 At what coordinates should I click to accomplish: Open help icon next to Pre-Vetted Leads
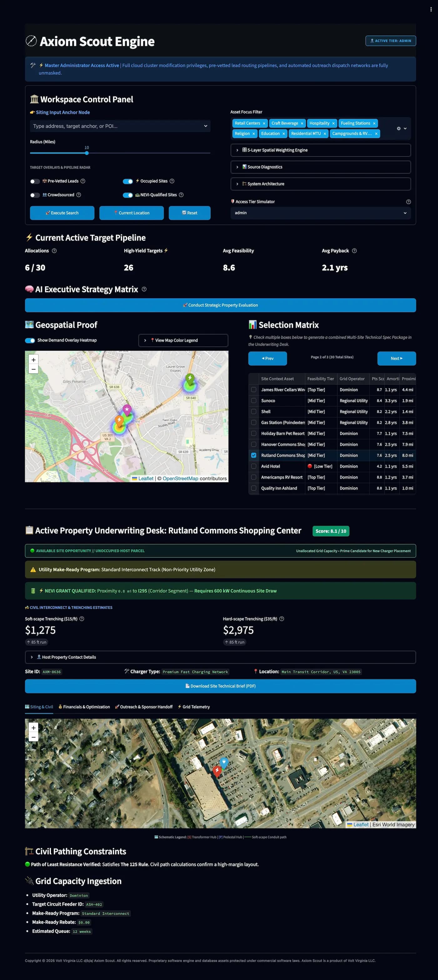pos(83,181)
